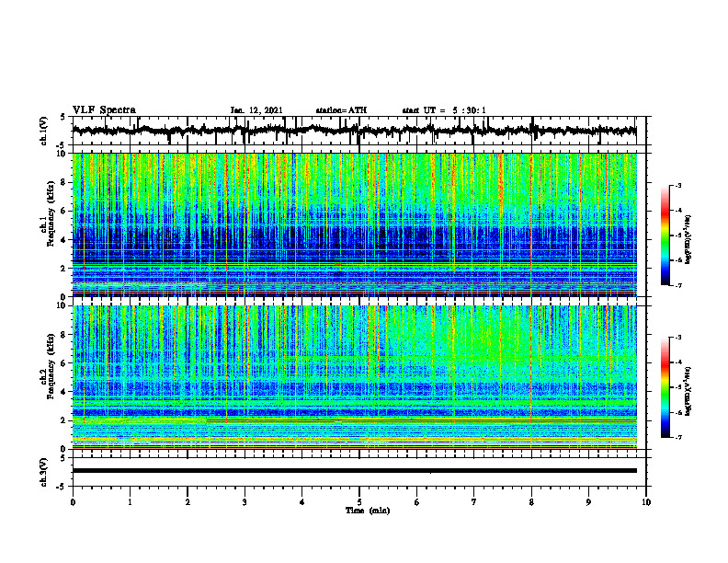728x563 pixels.
Task: Click the ch.2 "Frequency (kHz)" axis label
Action: coord(51,366)
